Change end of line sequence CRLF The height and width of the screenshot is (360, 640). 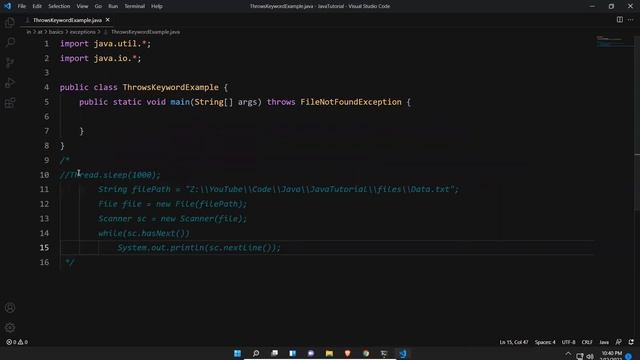[587, 342]
